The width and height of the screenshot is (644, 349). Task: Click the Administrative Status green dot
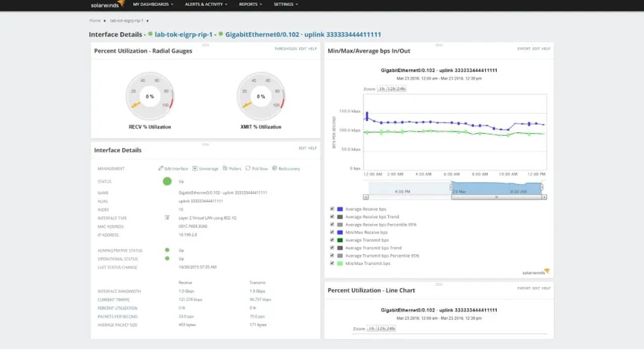pos(167,250)
